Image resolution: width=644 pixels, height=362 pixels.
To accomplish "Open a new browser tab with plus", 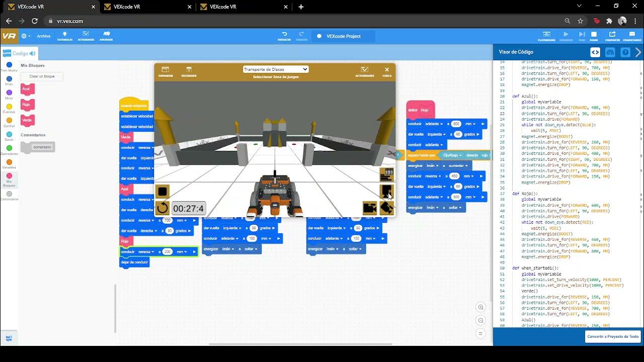I will (x=301, y=7).
